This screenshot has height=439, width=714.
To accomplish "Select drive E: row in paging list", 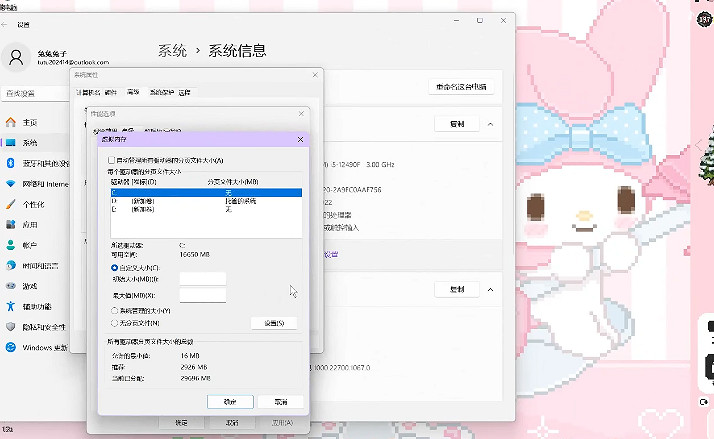I will pos(206,209).
